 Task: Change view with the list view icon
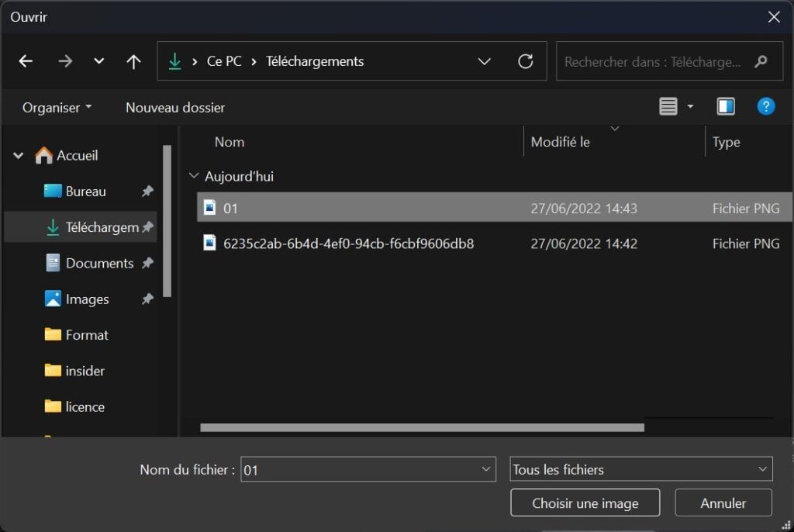[x=668, y=106]
